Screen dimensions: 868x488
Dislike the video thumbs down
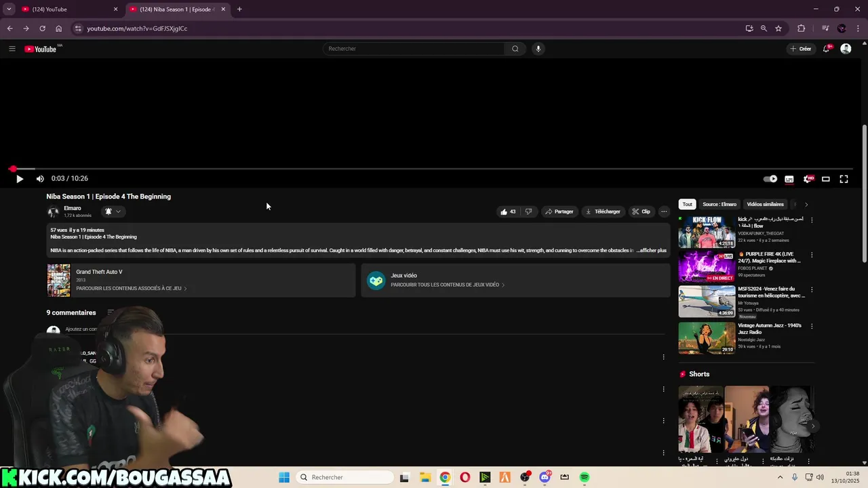coord(528,211)
